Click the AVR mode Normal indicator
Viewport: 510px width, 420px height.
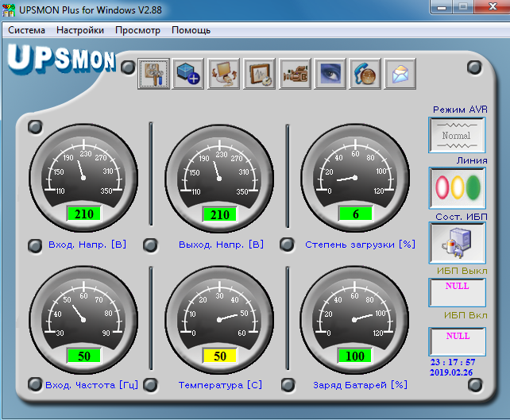coord(457,135)
